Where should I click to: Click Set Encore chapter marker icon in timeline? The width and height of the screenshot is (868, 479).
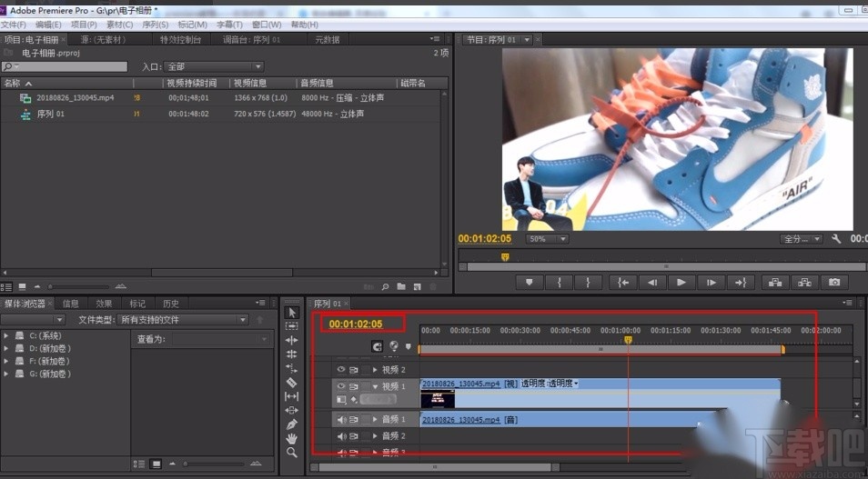coord(394,346)
